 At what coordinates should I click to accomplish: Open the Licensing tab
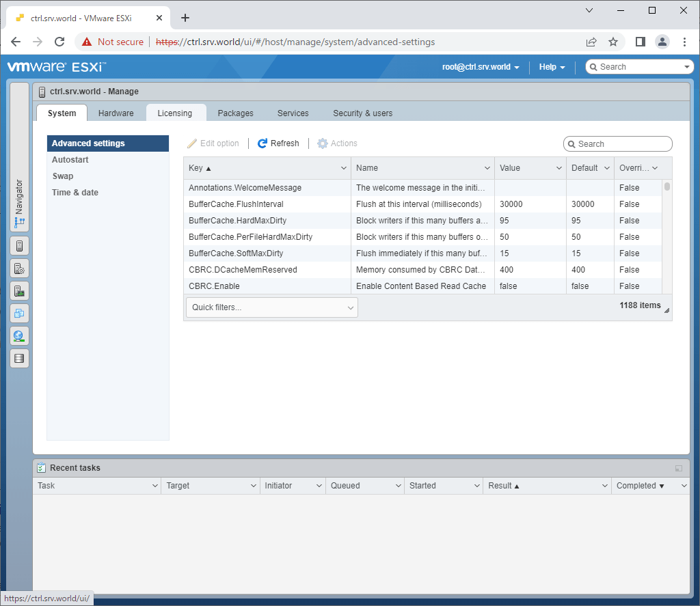pos(176,113)
